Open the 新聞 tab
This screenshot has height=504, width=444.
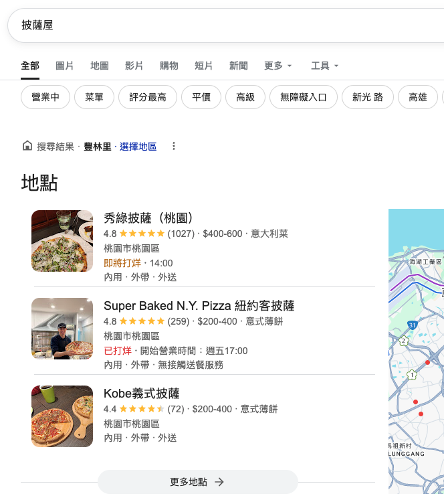(x=239, y=66)
